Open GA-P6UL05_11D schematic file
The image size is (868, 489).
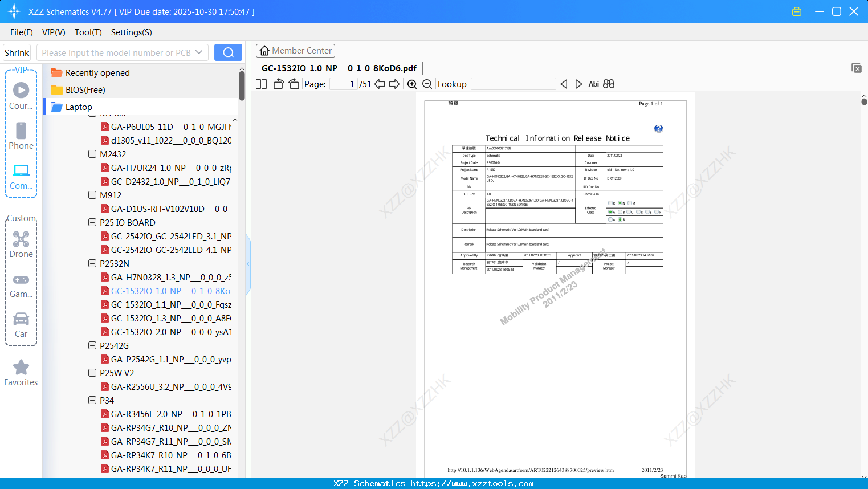(x=166, y=127)
